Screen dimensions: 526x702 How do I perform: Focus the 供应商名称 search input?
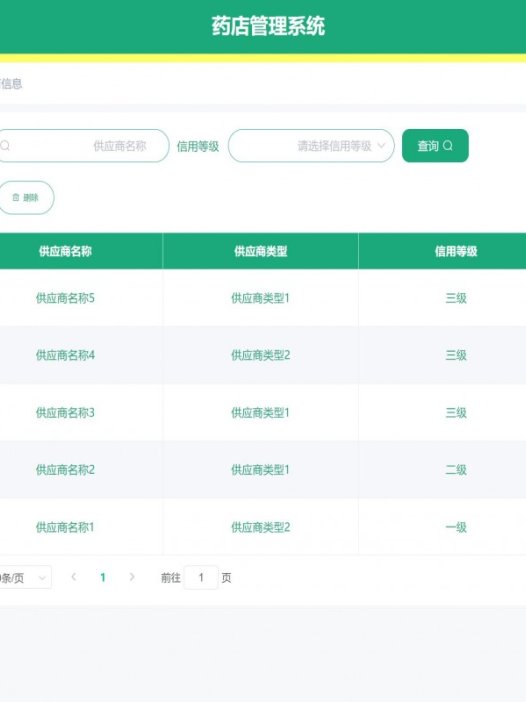(x=84, y=146)
